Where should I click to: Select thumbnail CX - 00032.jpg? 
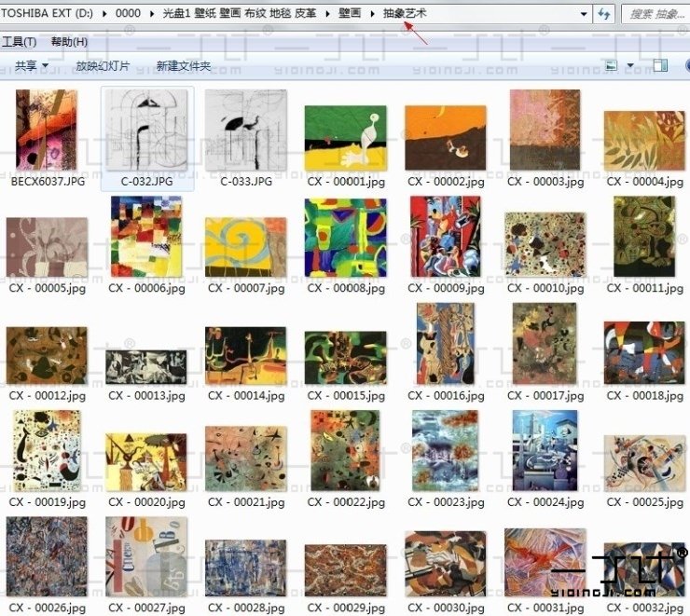(x=644, y=569)
